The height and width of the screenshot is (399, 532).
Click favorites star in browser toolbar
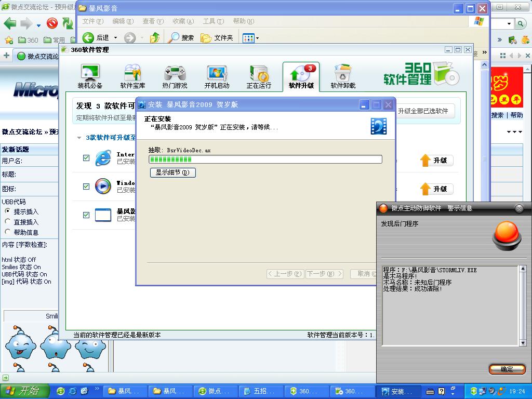coord(8,40)
